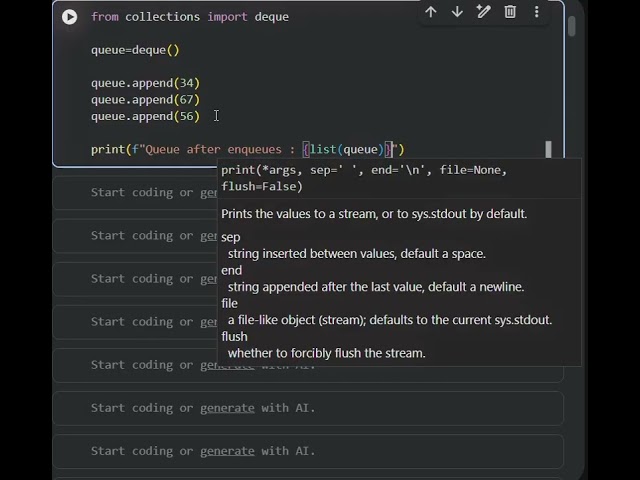The height and width of the screenshot is (480, 640).
Task: Click the 'file' parameter heading in the tooltip
Action: [x=229, y=303]
